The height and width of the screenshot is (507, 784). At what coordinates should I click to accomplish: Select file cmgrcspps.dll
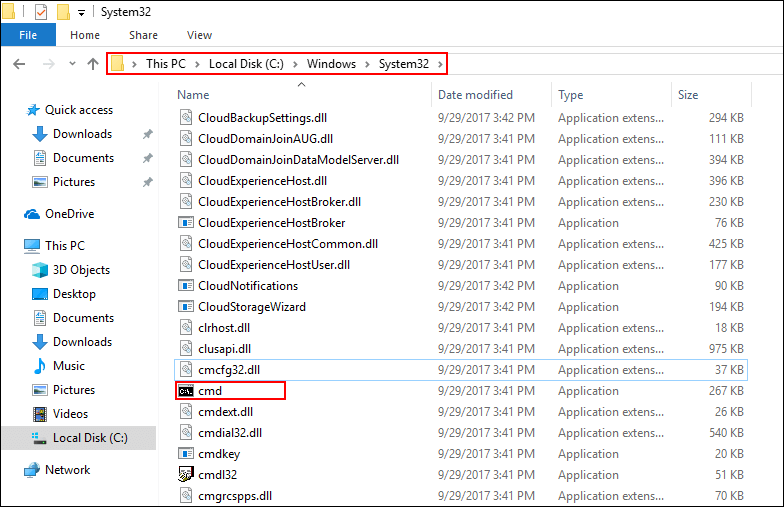[x=235, y=496]
